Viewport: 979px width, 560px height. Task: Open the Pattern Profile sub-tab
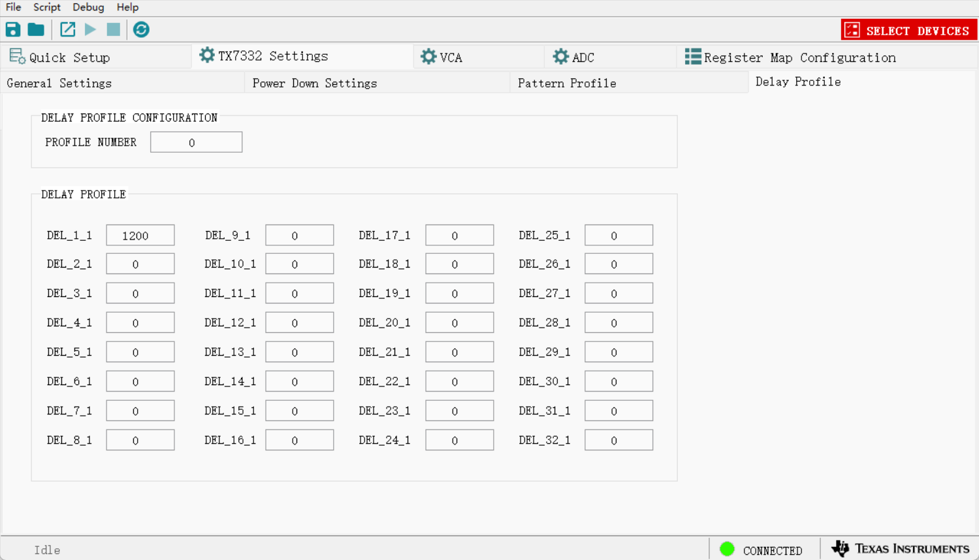click(630, 84)
